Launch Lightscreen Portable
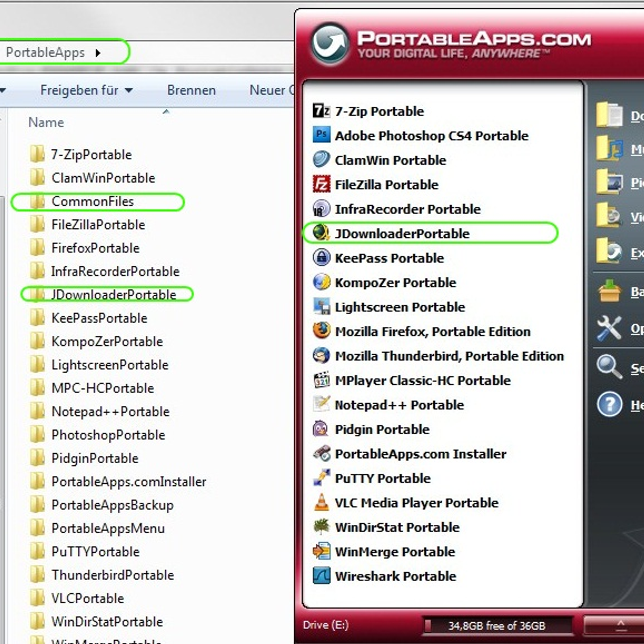644x644 pixels. pos(388,307)
